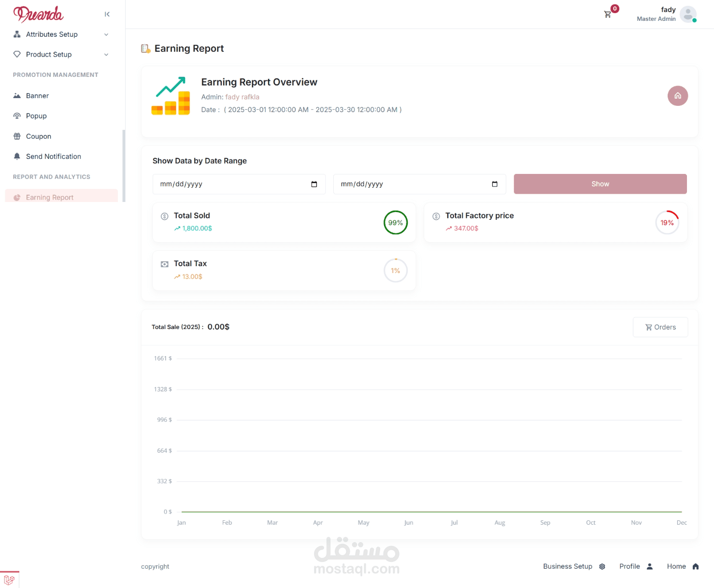
Task: Click the Business Setup gear icon in footer
Action: click(x=602, y=567)
